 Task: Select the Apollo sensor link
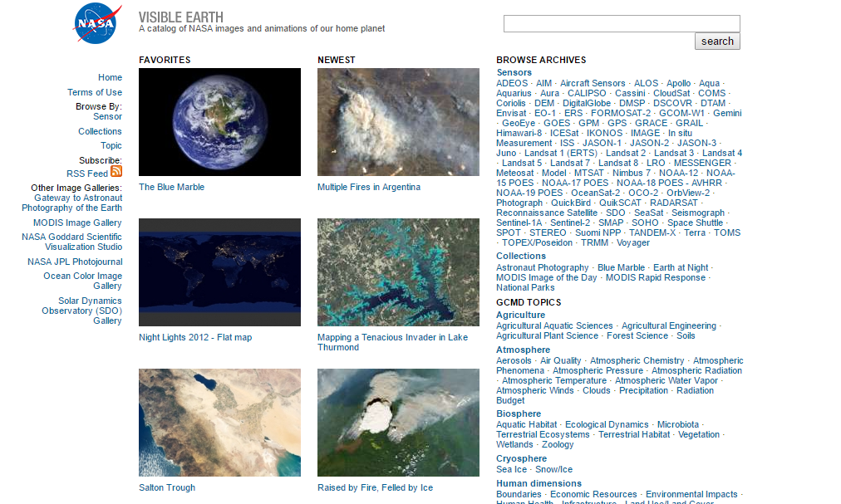click(x=678, y=83)
